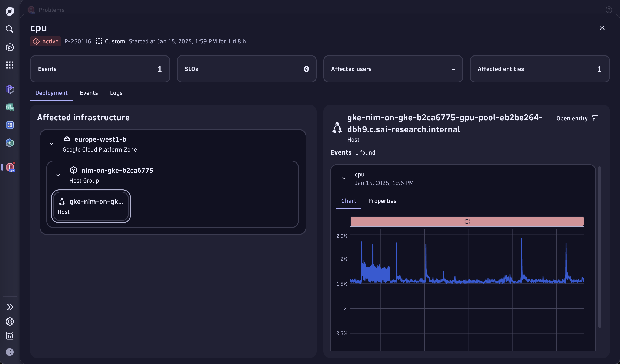Click the Active status badge
The width and height of the screenshot is (620, 364).
(46, 41)
